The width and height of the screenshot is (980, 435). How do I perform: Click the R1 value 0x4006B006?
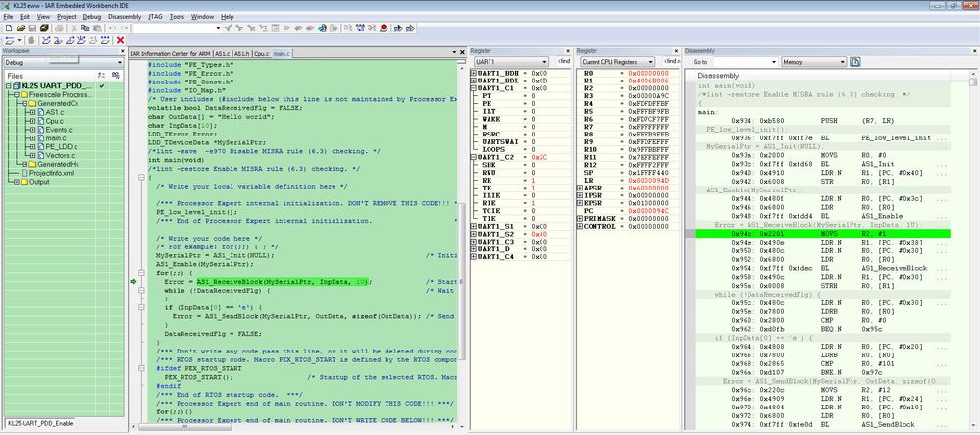(648, 81)
